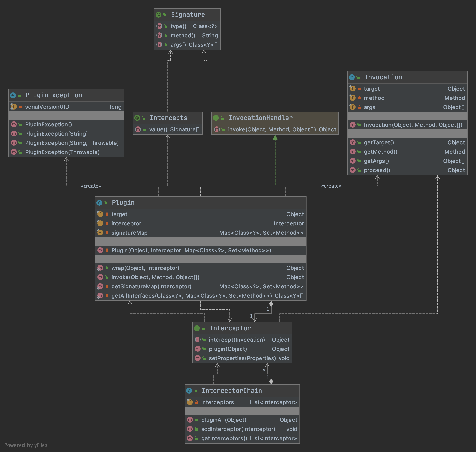
Task: Click the method icon of the value() row
Action: tap(138, 129)
